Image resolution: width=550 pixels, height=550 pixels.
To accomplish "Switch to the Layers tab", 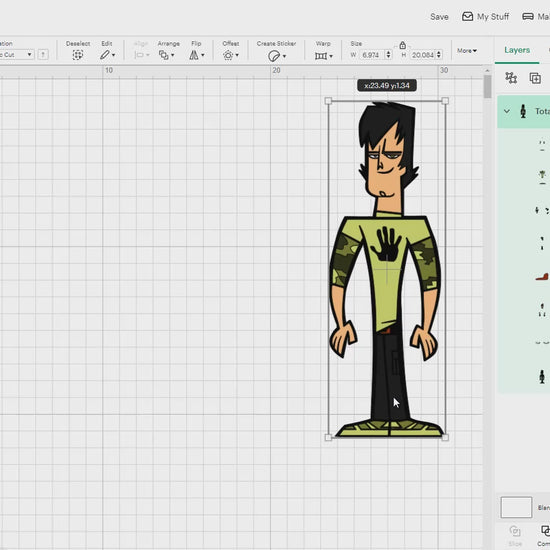I will click(x=517, y=50).
